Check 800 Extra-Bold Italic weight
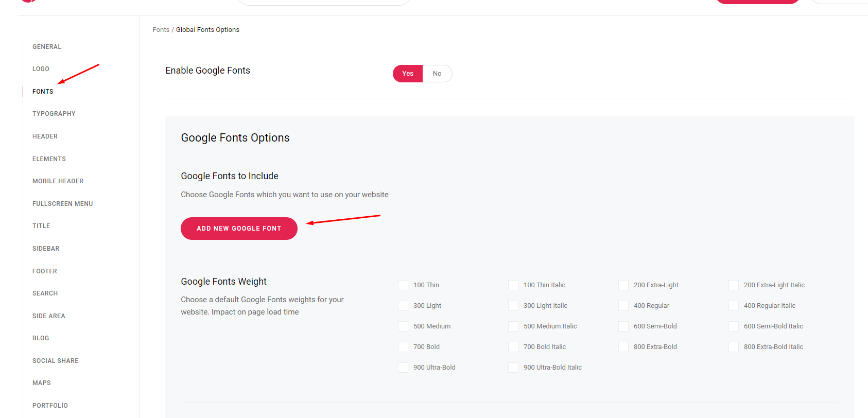 (x=734, y=347)
